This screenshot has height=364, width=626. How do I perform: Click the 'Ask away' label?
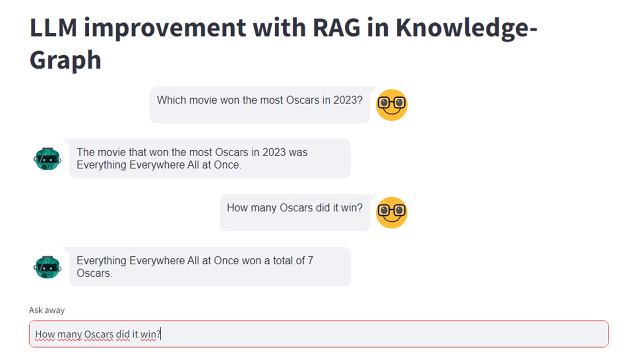click(x=47, y=310)
